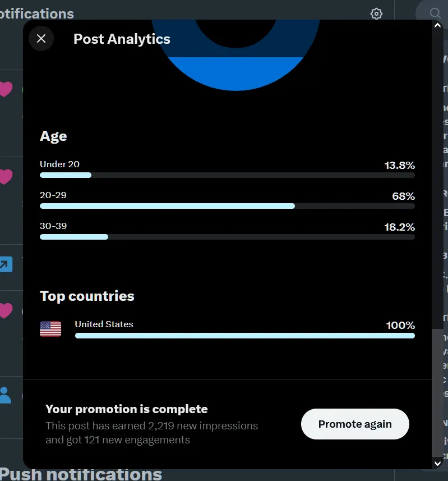Click the Your promotion is complete text

click(x=126, y=409)
